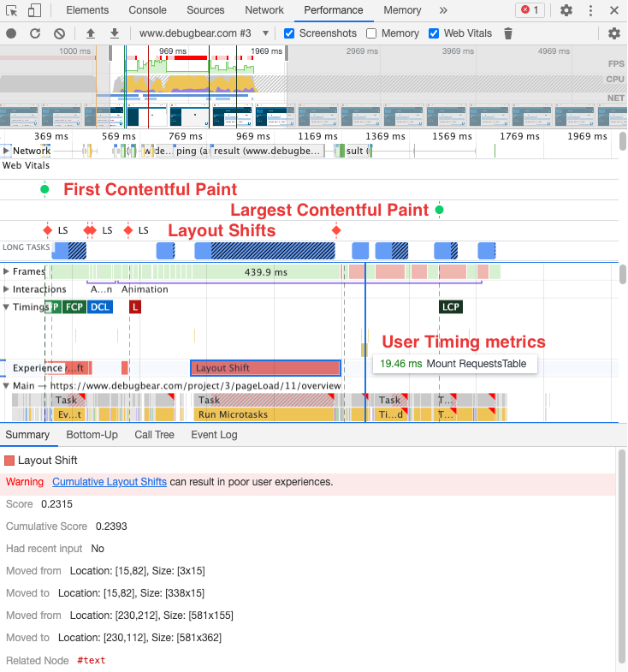The image size is (628, 672).
Task: Click the Largest Contentful Paint green dot
Action: [439, 210]
